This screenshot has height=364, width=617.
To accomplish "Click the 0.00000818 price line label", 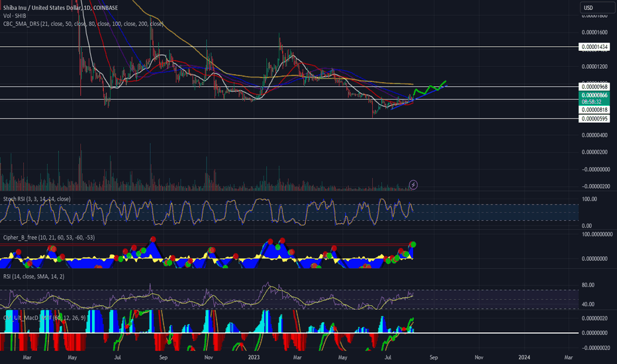I will (594, 110).
